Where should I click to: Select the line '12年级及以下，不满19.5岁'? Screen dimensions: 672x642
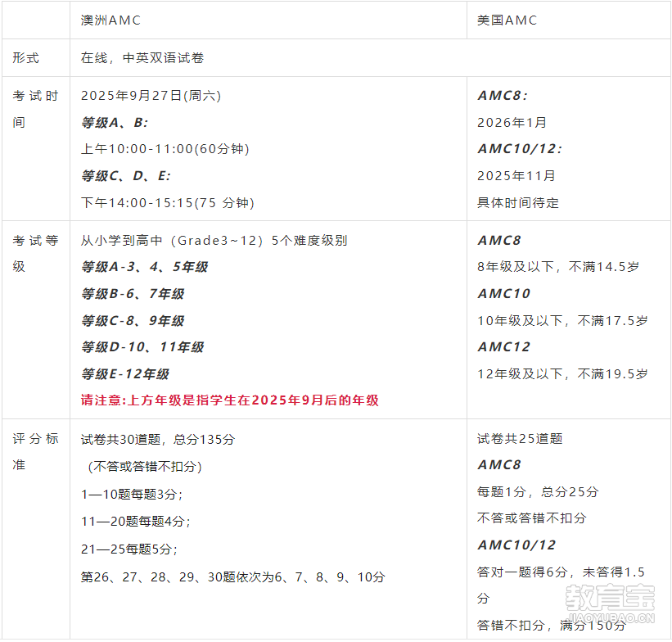562,374
